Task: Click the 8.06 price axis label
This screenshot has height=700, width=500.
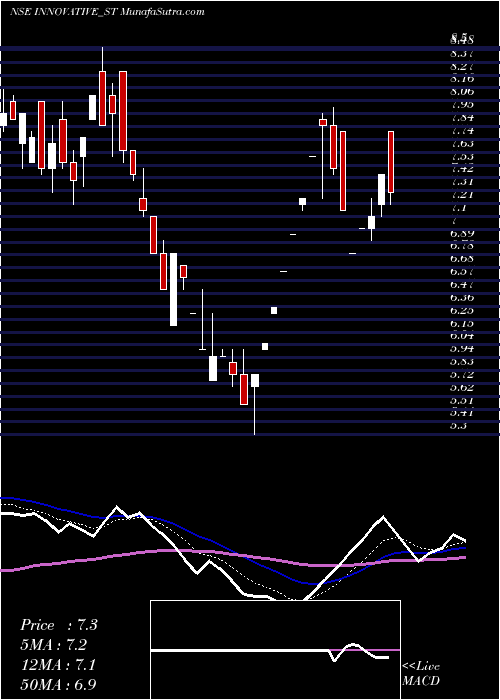Action: point(462,92)
